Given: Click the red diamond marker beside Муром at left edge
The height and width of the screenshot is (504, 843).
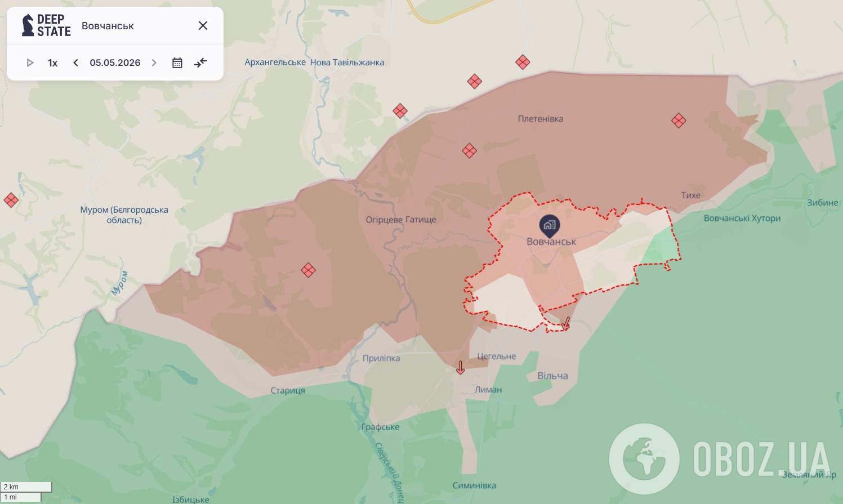Looking at the screenshot, I should pyautogui.click(x=11, y=200).
